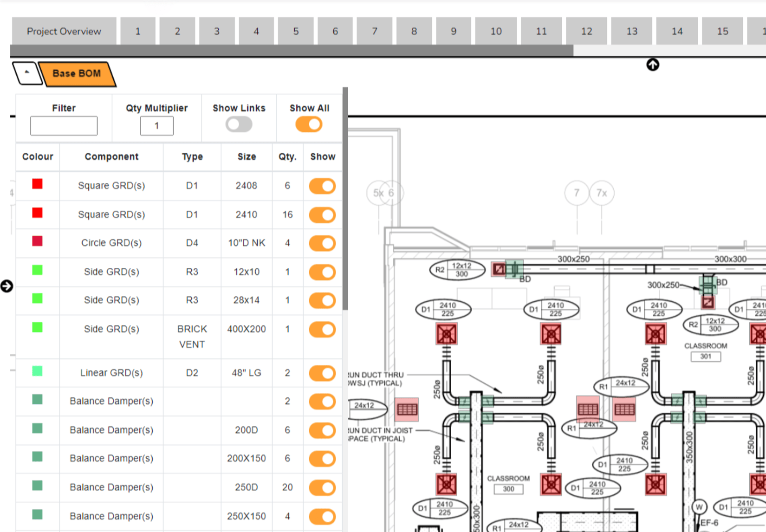766x532 pixels.
Task: Switch to sheet tab 5
Action: point(296,31)
